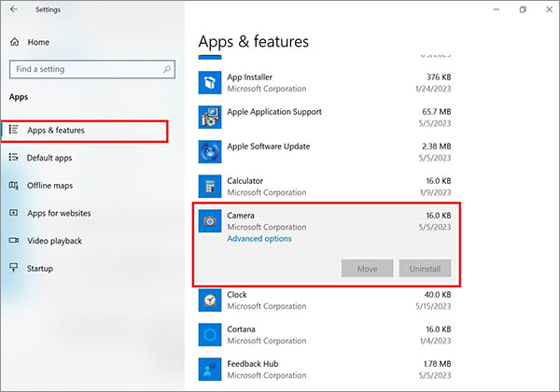
Task: Open Offline maps settings
Action: point(49,186)
